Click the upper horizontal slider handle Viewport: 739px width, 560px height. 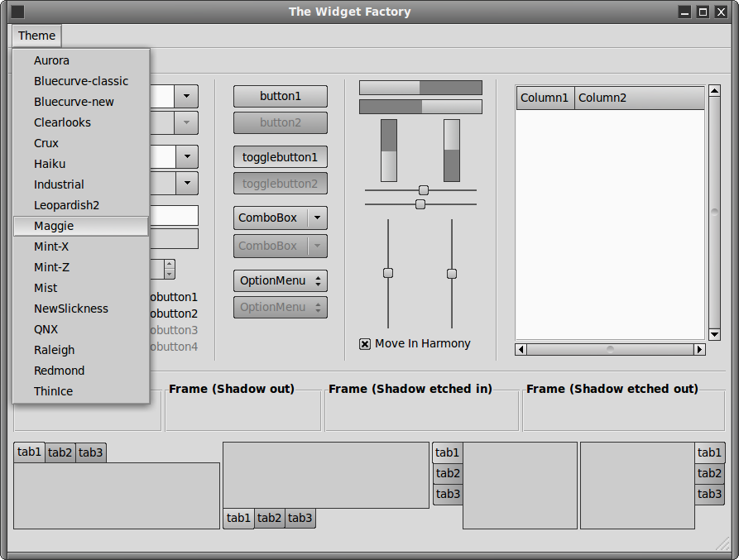click(x=424, y=190)
